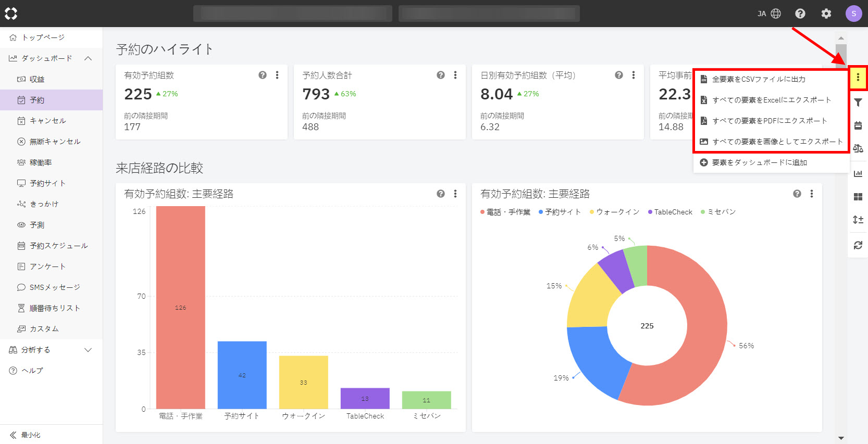The image size is (868, 444).
Task: Toggle the 電話・手作業 legend item
Action: pos(505,212)
